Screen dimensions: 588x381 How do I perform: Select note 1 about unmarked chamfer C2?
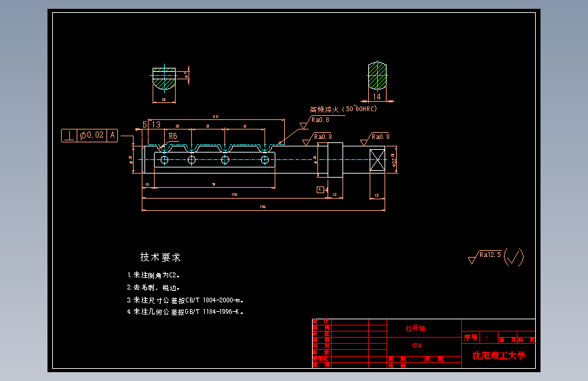pos(153,275)
